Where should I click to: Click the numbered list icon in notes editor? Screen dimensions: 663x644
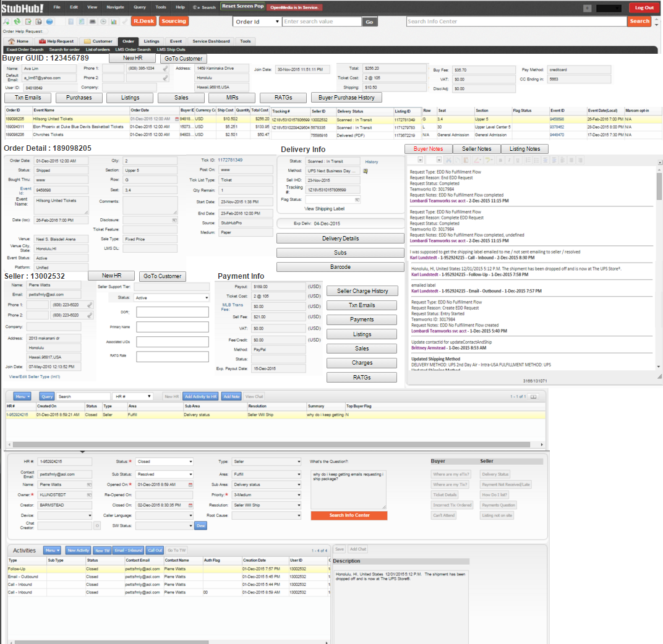(x=528, y=160)
